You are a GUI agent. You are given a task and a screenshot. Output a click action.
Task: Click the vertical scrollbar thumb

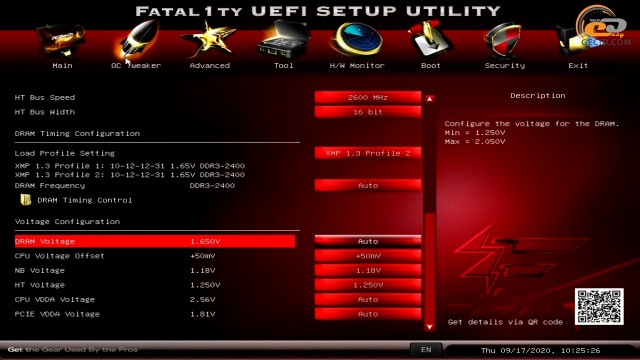pyautogui.click(x=429, y=267)
